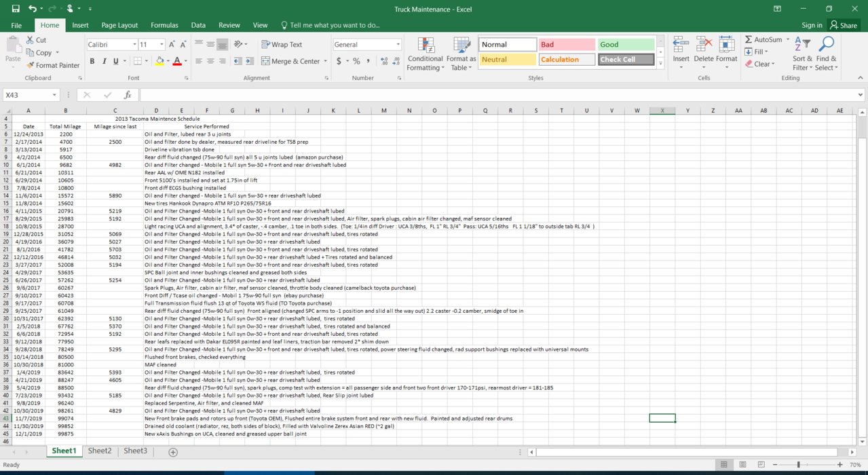Decrease decimal places icon
The width and height of the screenshot is (868, 475).
point(397,61)
